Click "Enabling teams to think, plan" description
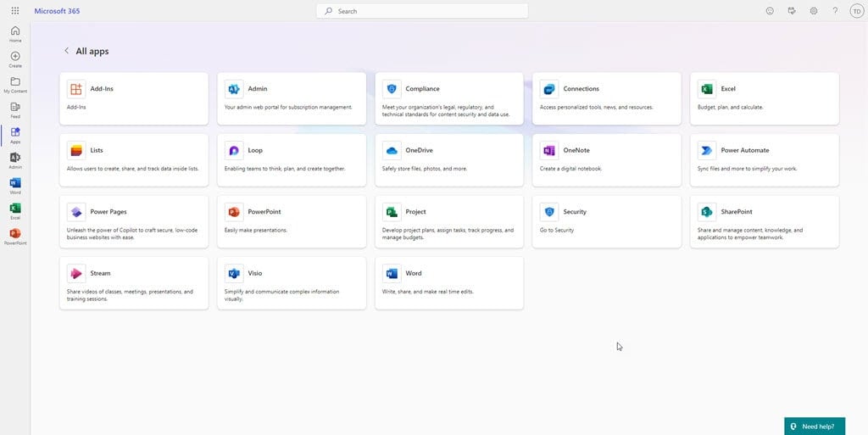Viewport: 868px width, 435px height. pyautogui.click(x=285, y=169)
